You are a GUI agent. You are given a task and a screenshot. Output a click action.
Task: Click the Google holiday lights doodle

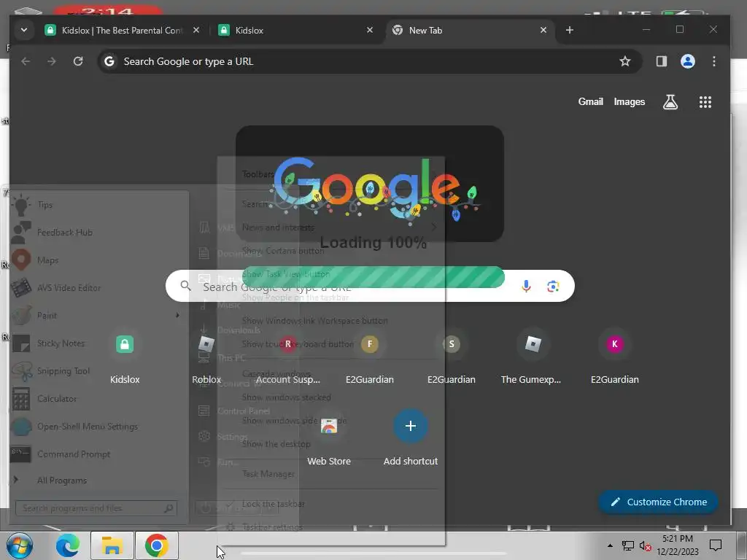click(x=374, y=190)
